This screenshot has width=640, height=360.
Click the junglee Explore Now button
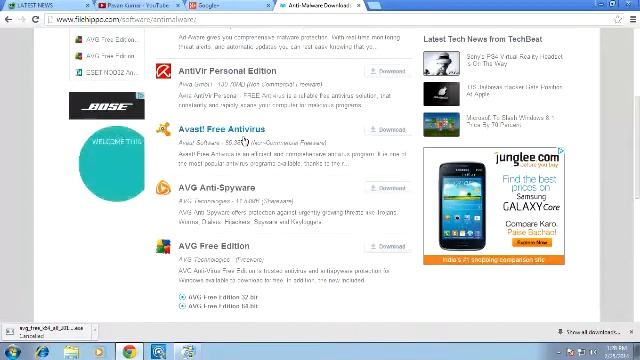point(532,242)
